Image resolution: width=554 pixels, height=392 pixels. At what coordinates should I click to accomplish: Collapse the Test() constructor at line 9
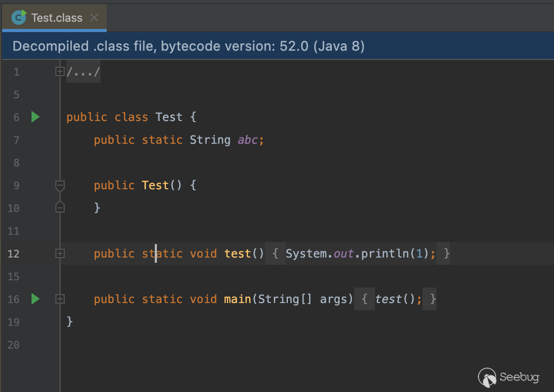pyautogui.click(x=60, y=186)
